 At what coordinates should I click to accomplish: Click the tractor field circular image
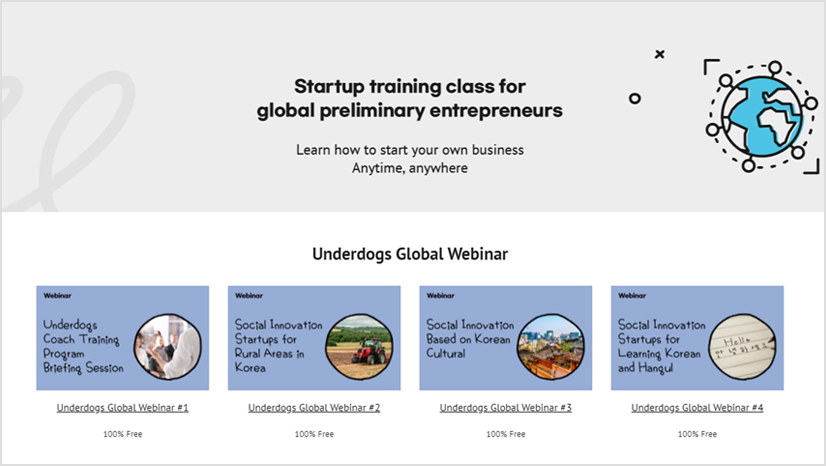pos(359,346)
